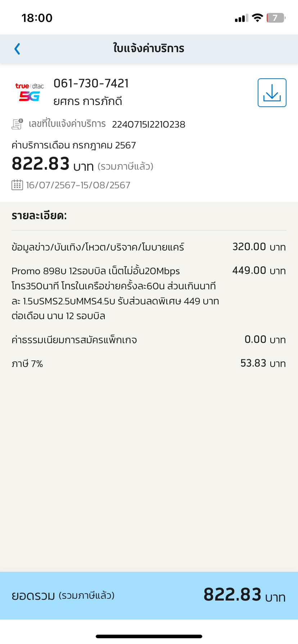Screen dimensions: 298x644
Task: Tap the รายละเอียด section header
Action: (x=39, y=216)
